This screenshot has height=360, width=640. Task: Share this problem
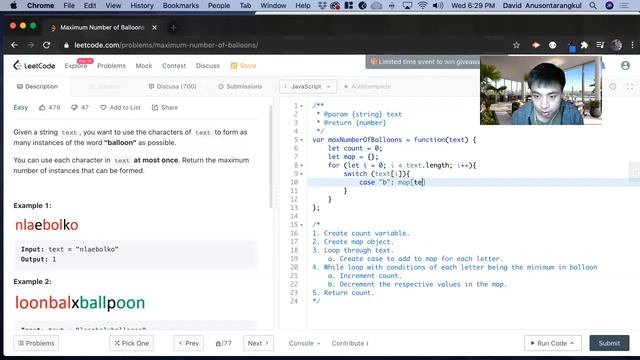pos(165,107)
